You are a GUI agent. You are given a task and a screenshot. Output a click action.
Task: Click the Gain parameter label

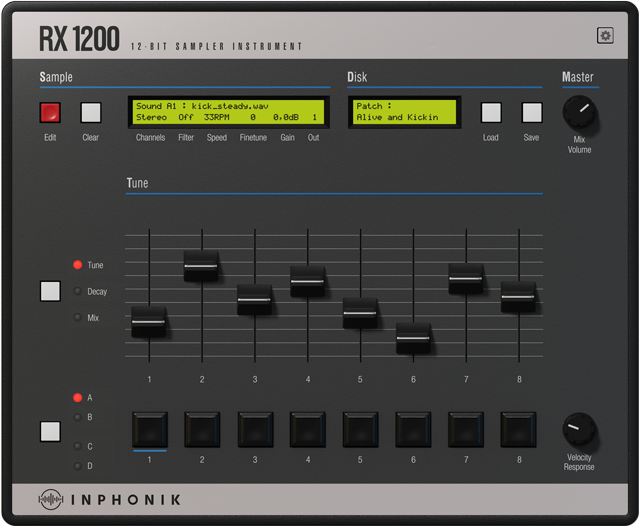click(x=287, y=138)
